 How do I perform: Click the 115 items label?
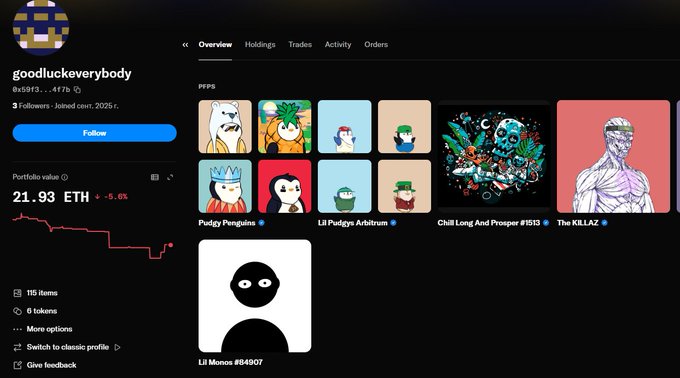coord(42,293)
